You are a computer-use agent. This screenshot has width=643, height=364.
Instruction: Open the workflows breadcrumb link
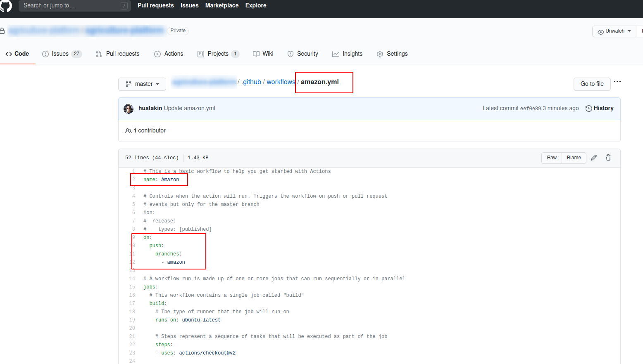(x=281, y=82)
